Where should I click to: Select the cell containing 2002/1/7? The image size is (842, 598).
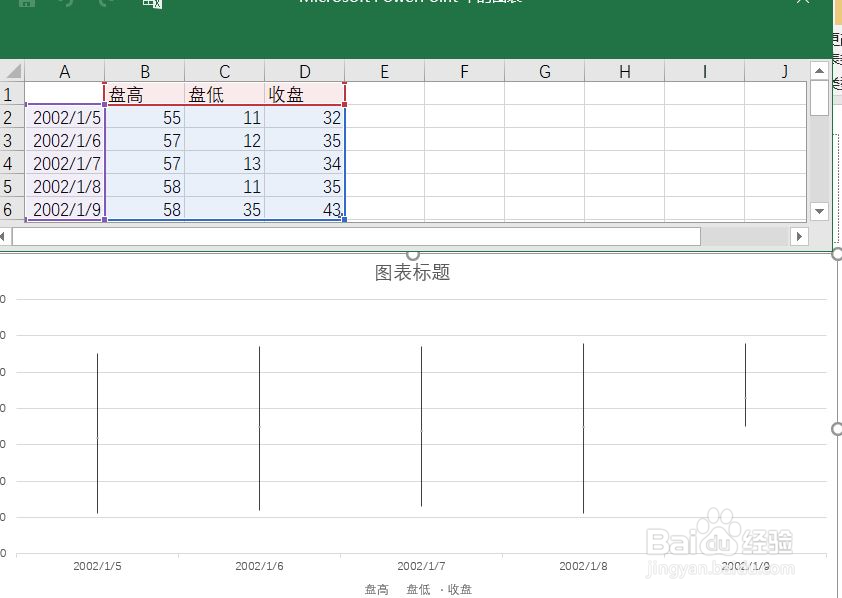[64, 164]
